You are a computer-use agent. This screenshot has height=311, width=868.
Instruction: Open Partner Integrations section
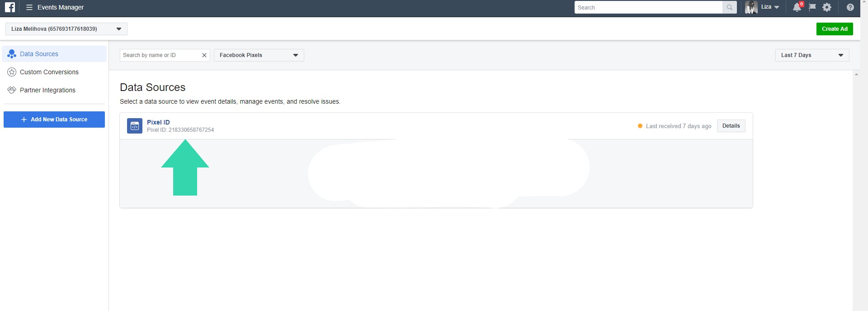coord(47,90)
